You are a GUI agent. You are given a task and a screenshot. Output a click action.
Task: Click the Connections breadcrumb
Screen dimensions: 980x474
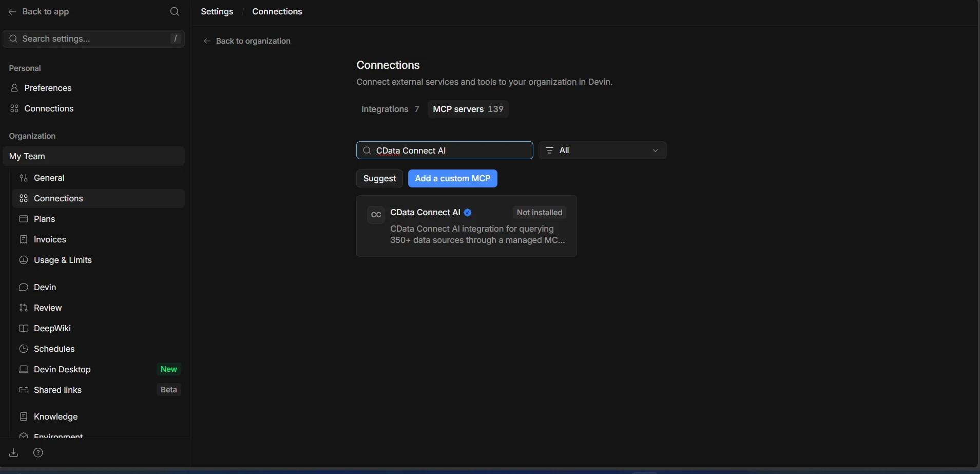(277, 11)
